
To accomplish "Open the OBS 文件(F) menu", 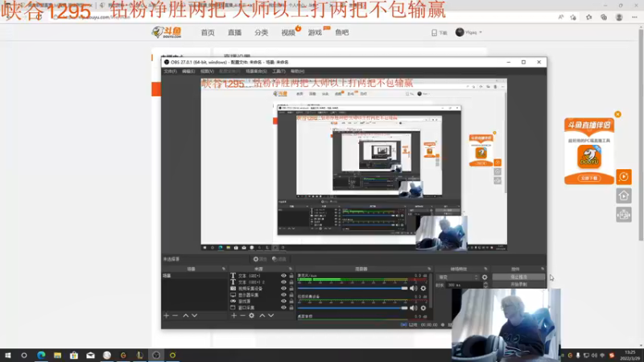I will pyautogui.click(x=170, y=72).
